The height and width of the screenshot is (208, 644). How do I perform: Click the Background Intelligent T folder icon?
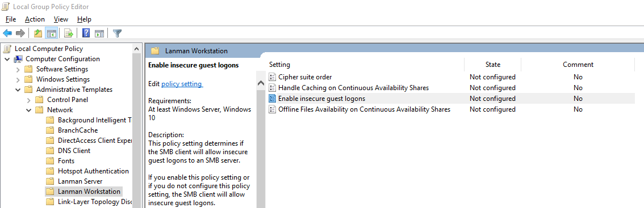coord(51,120)
